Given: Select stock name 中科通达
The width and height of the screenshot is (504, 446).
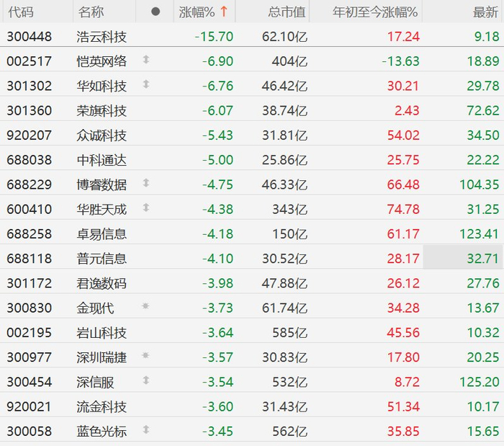Looking at the screenshot, I should (102, 160).
